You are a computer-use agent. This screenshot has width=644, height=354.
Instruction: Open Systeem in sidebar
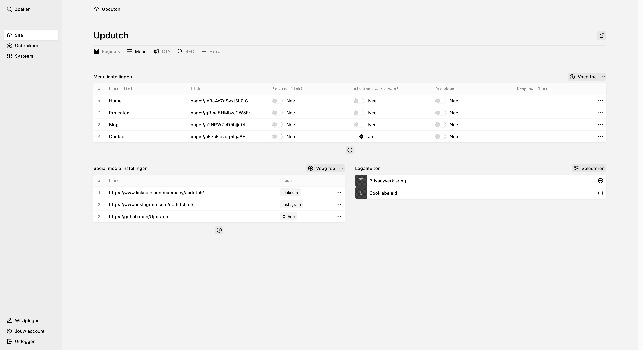click(x=31, y=56)
